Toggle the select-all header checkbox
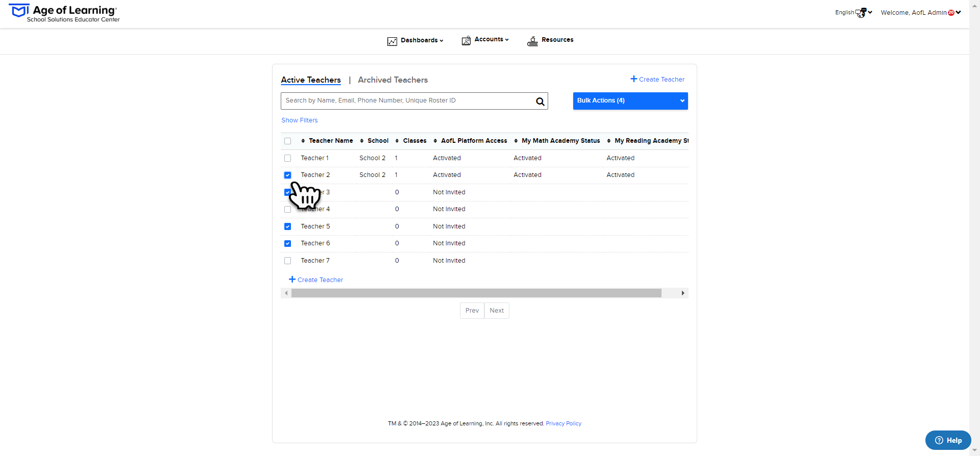The width and height of the screenshot is (980, 456). pos(287,141)
